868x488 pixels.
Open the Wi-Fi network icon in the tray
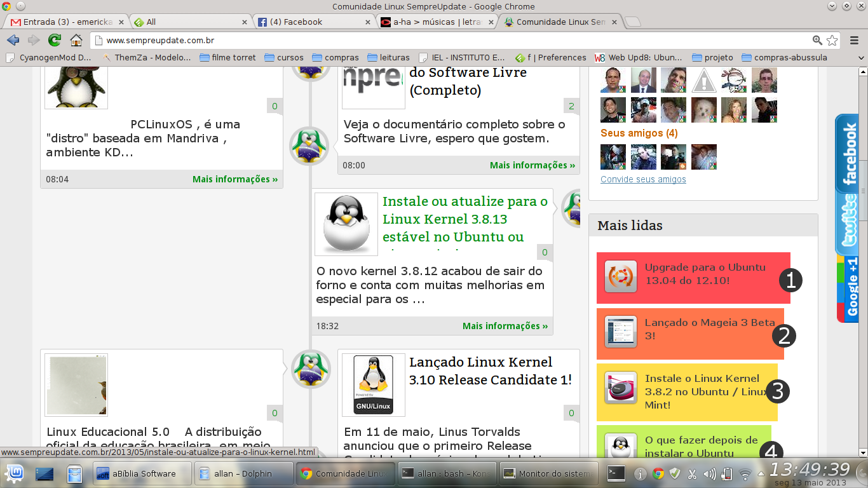[x=745, y=474]
